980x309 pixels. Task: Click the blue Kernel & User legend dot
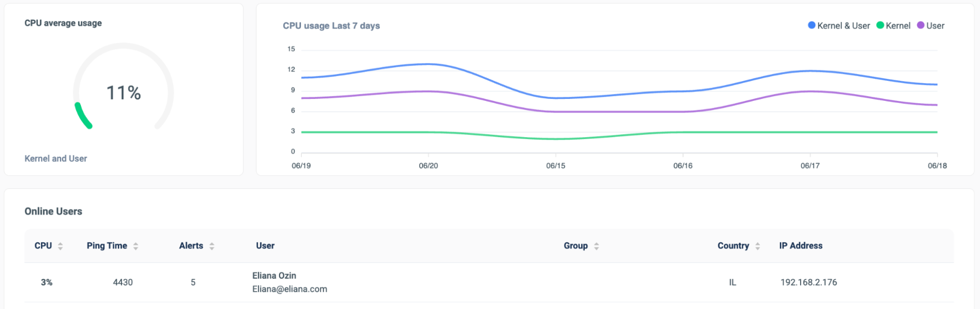812,25
